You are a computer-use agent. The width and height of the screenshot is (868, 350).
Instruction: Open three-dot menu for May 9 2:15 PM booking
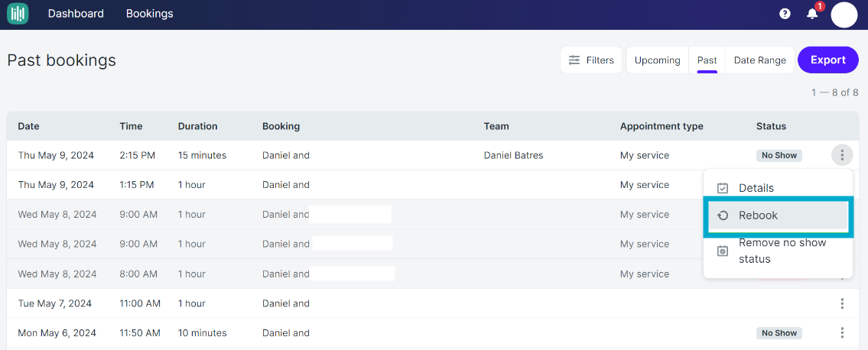842,155
